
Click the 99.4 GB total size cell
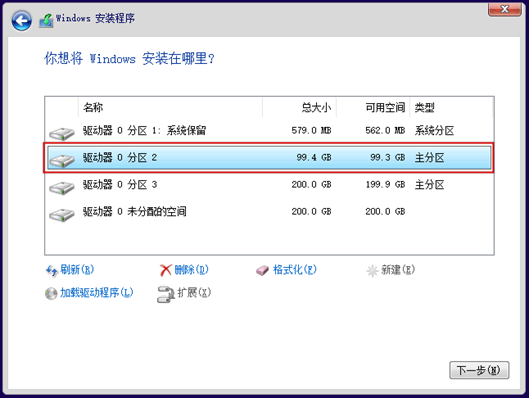click(314, 158)
